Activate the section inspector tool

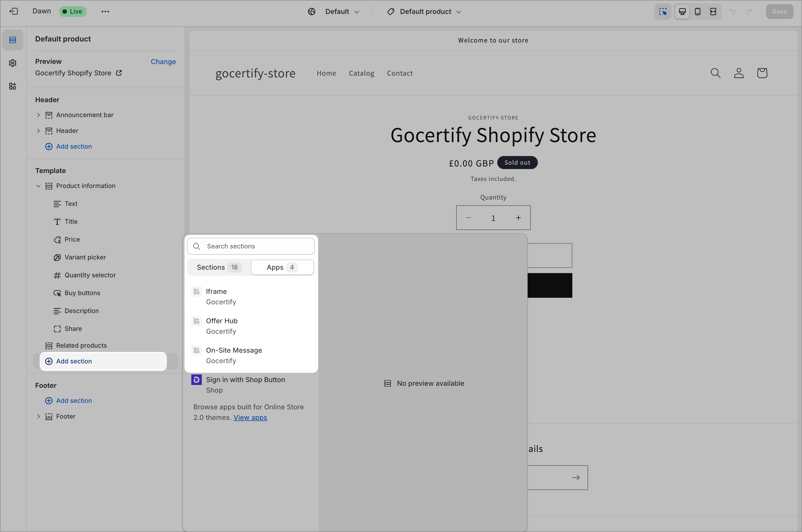pos(662,11)
